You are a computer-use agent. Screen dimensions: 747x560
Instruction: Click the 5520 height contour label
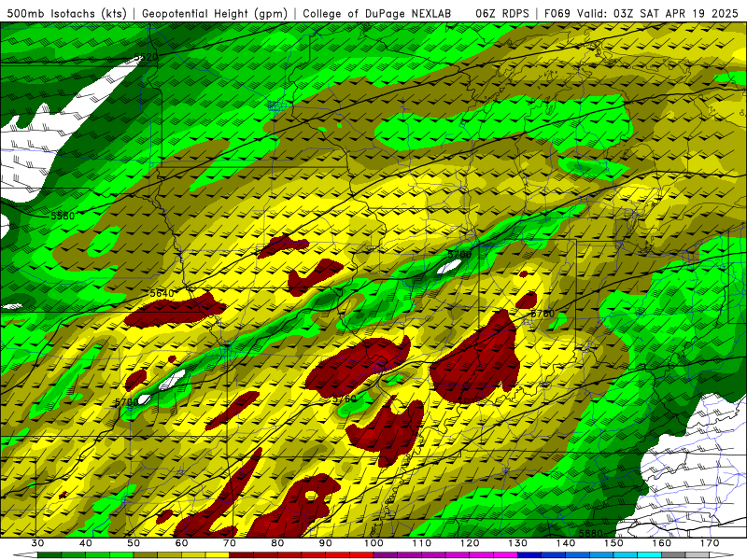point(146,58)
